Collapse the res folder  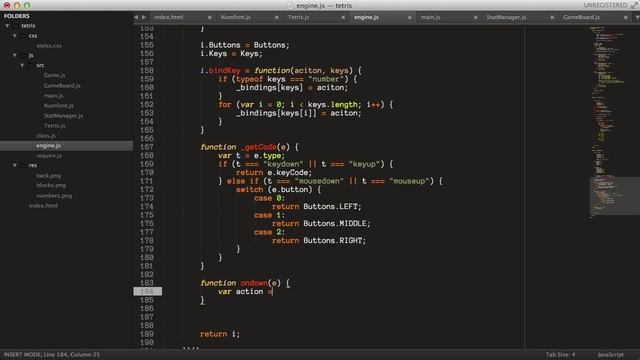click(15, 165)
